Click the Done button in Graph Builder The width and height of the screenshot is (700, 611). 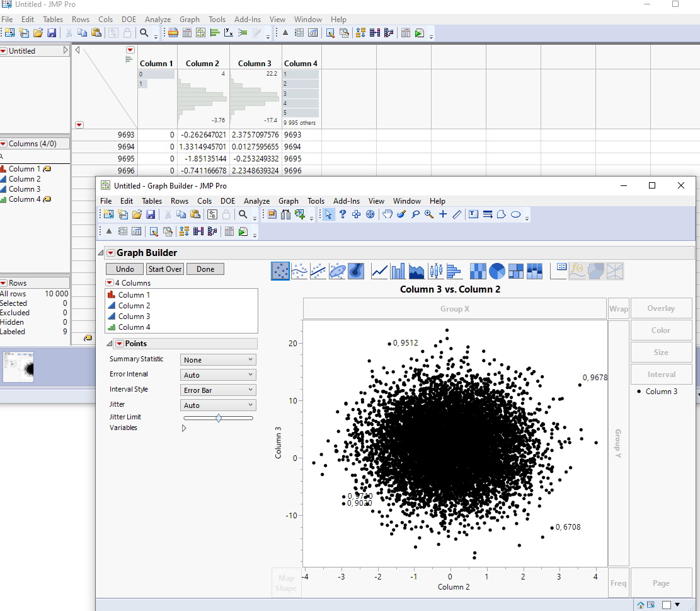(205, 269)
